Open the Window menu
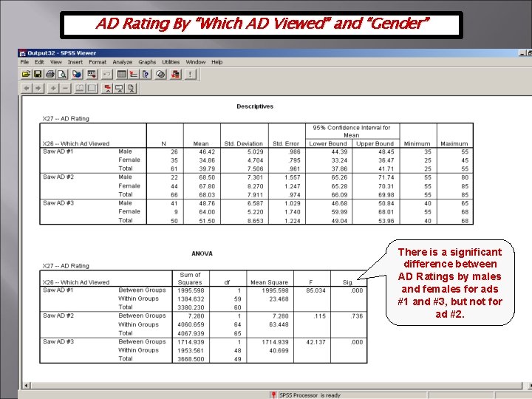 pos(195,62)
